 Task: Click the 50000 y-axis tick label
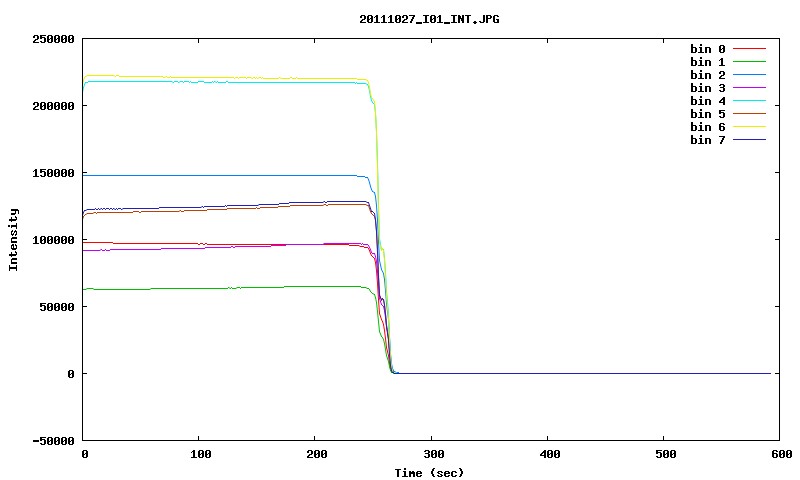57,307
